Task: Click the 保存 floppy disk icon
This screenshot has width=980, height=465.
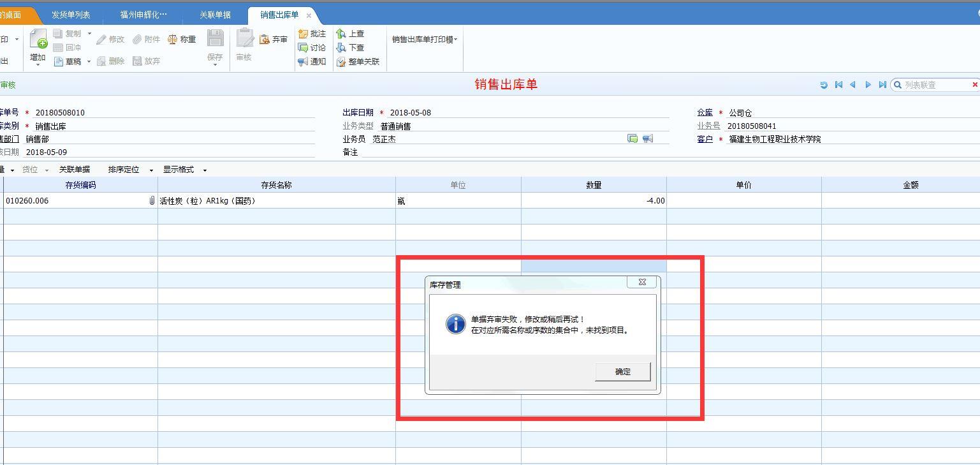Action: pyautogui.click(x=215, y=38)
